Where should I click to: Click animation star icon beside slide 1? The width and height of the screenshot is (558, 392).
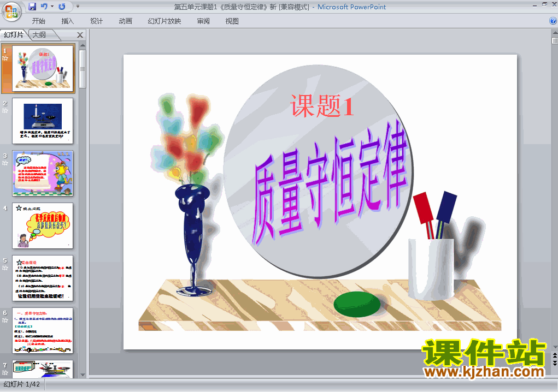(5, 58)
